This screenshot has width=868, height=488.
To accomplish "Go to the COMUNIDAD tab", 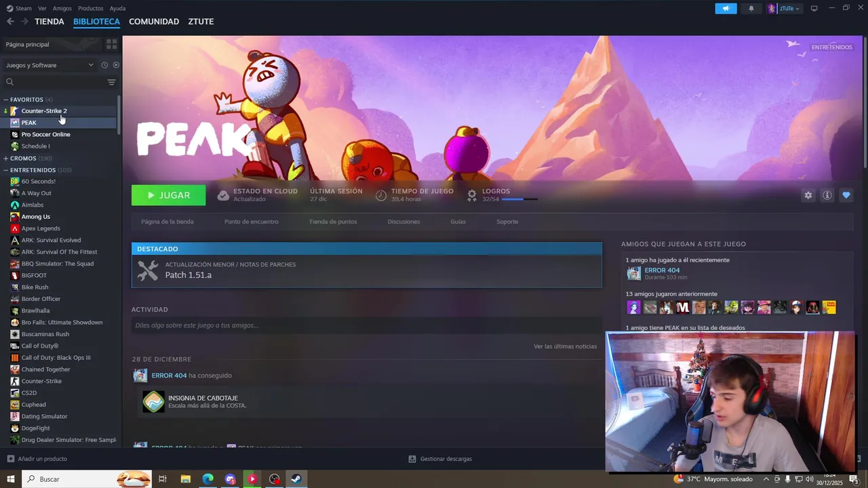I will [154, 22].
